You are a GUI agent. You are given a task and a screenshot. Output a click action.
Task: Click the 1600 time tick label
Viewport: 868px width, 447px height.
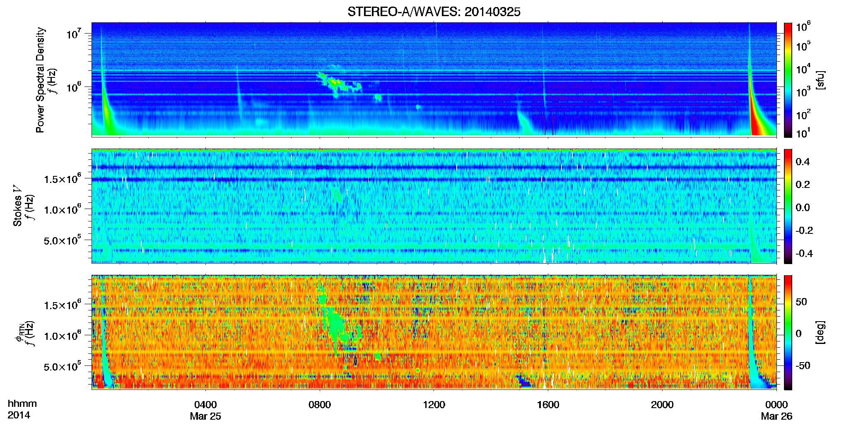548,404
